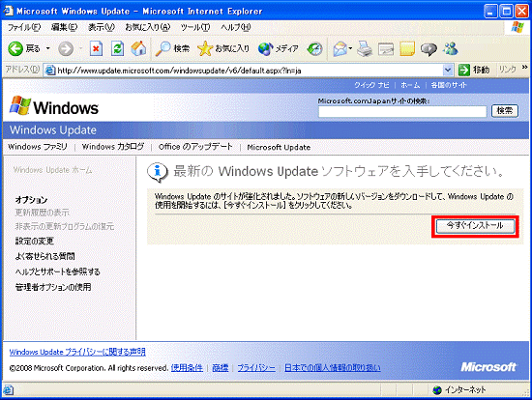Screen dimensions: 532x400
Task: Open the Edit (編集) menu
Action: (x=64, y=27)
